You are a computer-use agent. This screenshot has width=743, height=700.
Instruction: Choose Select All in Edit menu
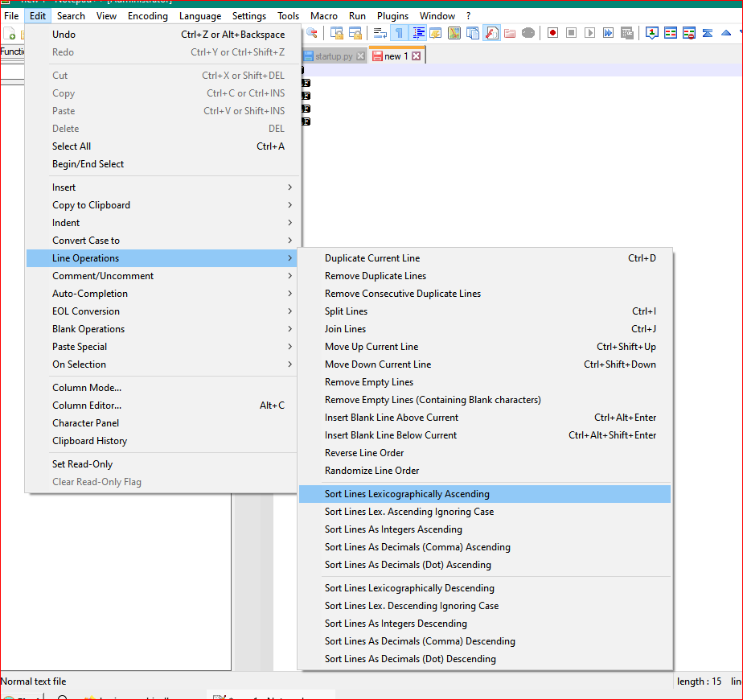point(163,146)
